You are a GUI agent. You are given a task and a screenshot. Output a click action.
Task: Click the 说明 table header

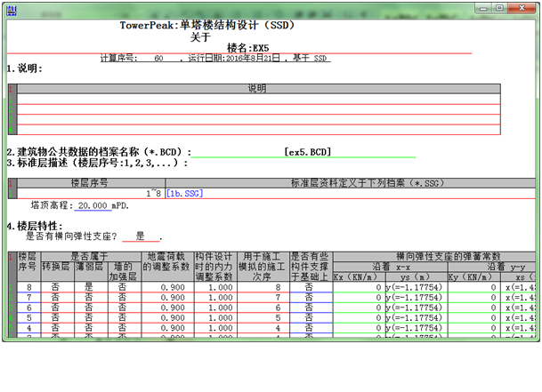click(x=259, y=89)
